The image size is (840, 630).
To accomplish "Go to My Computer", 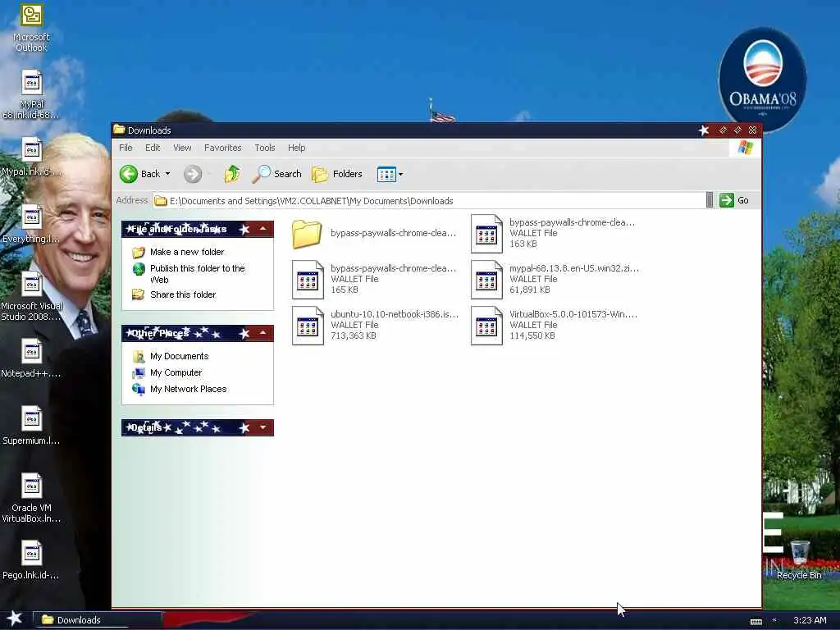I will pyautogui.click(x=176, y=372).
